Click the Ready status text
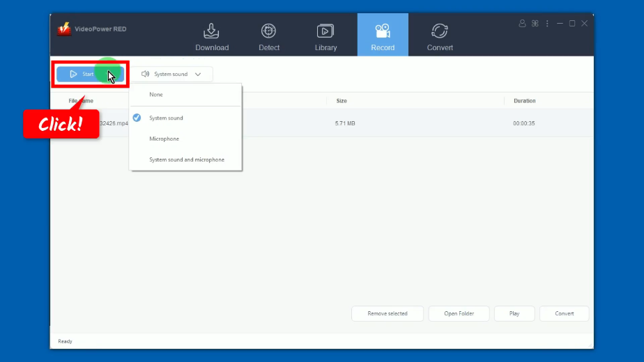Image resolution: width=644 pixels, height=362 pixels. coord(65,342)
